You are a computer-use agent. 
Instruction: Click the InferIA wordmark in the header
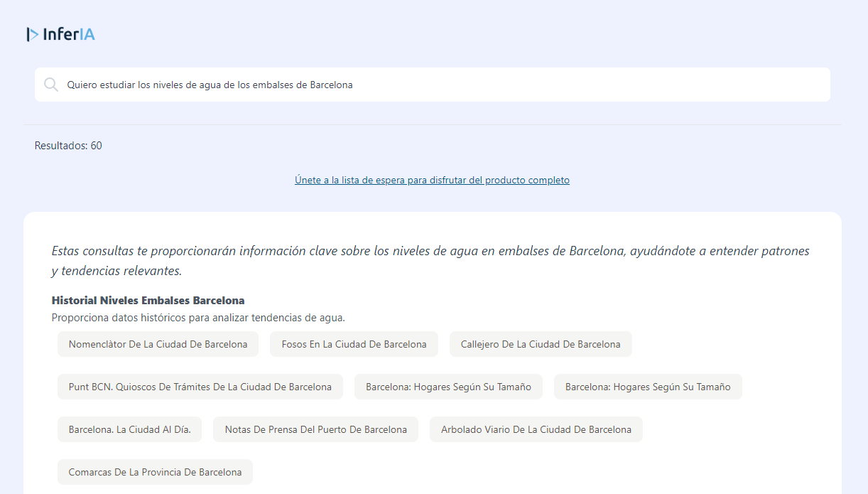coord(69,34)
